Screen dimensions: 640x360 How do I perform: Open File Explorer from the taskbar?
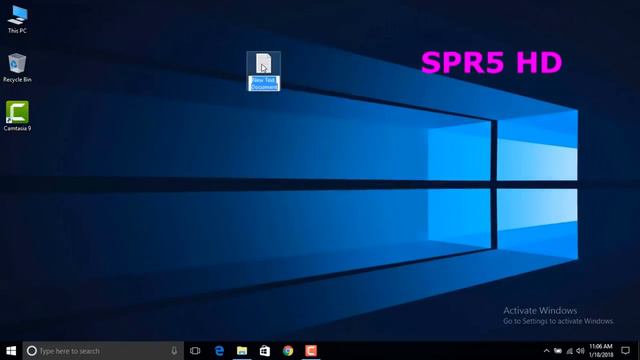tap(242, 351)
